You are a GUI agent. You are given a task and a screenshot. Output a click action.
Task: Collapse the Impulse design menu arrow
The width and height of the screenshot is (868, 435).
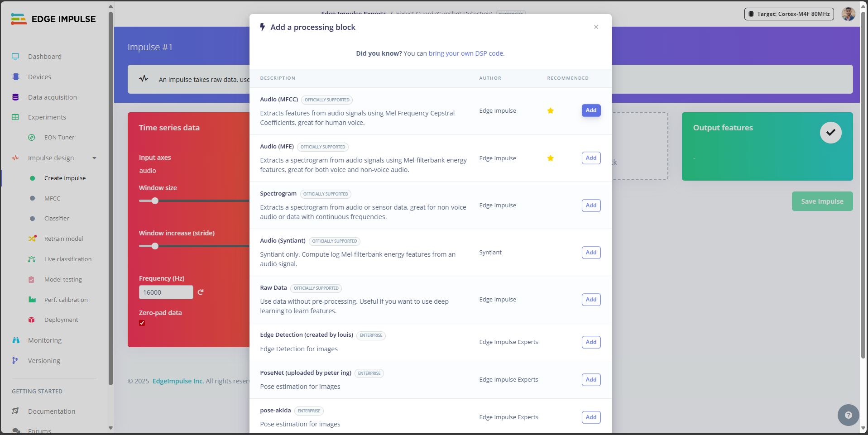click(95, 158)
